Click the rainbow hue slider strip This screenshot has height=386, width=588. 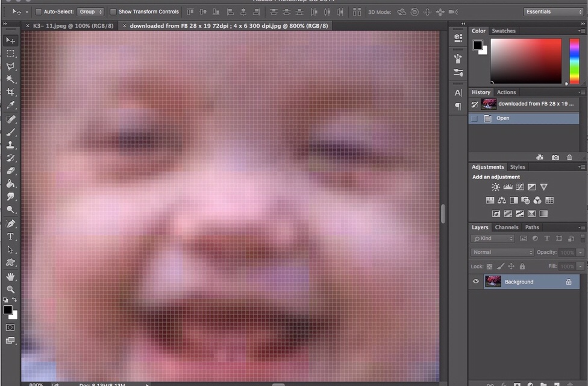(x=575, y=61)
